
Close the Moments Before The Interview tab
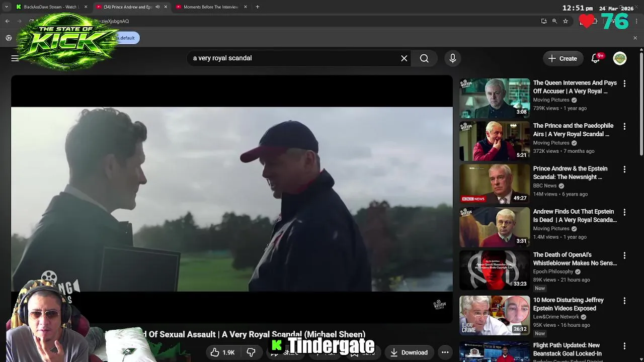246,7
